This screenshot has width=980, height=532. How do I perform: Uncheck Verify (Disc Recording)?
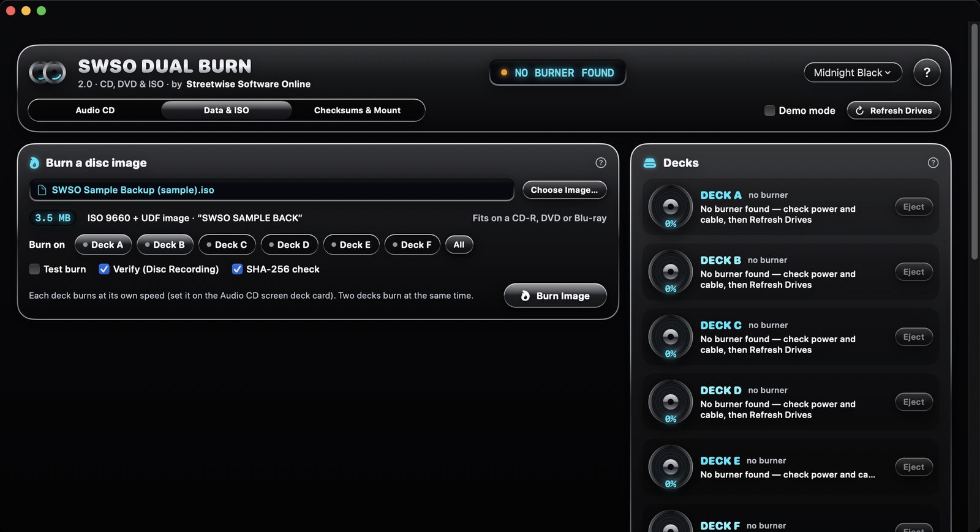click(x=104, y=269)
